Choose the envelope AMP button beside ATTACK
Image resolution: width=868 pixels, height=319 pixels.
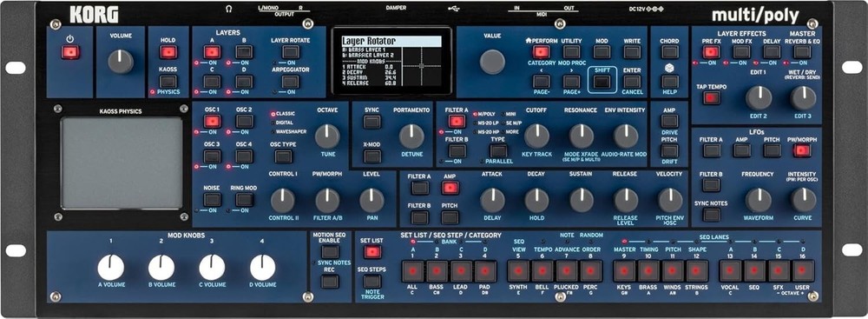click(450, 188)
